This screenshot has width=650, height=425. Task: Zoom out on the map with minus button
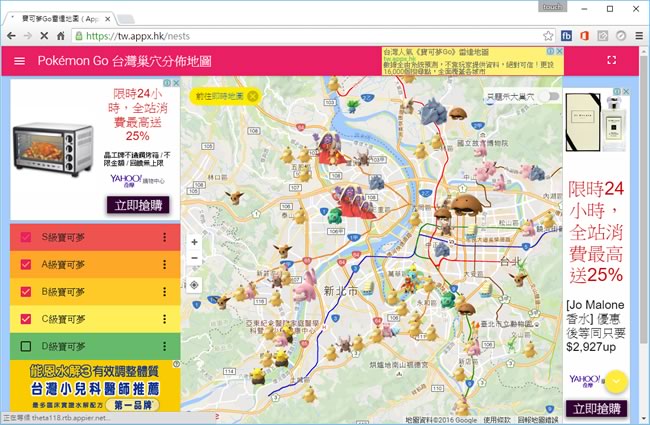(194, 258)
